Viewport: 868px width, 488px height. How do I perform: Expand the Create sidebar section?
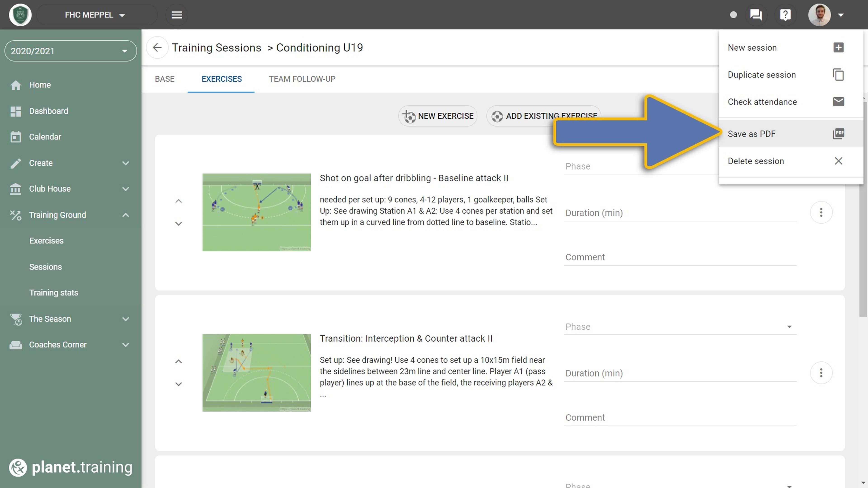pos(71,163)
